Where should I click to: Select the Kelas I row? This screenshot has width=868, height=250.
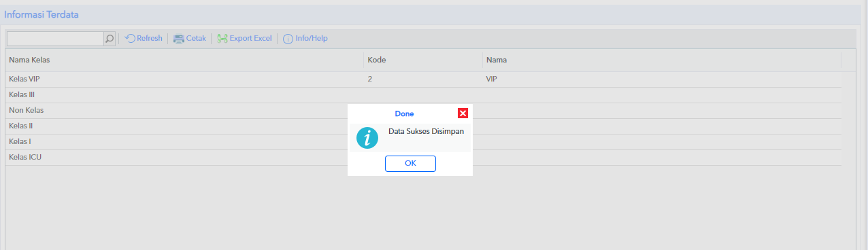423,141
